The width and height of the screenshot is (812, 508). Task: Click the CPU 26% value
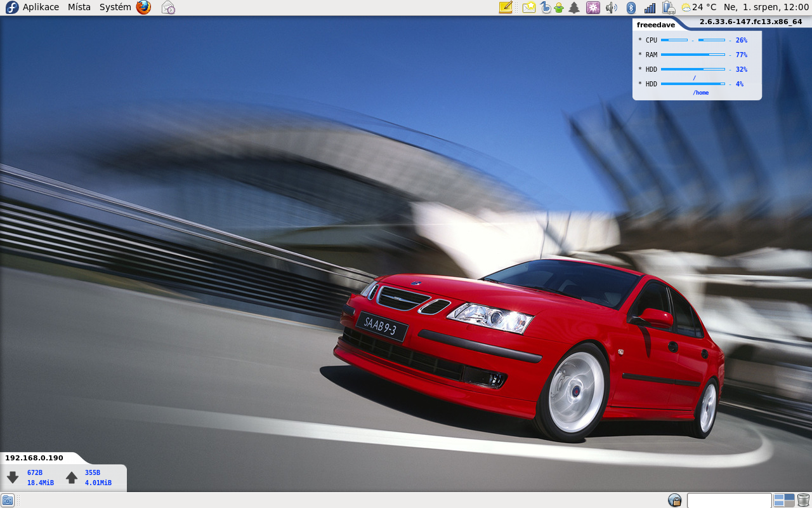742,40
